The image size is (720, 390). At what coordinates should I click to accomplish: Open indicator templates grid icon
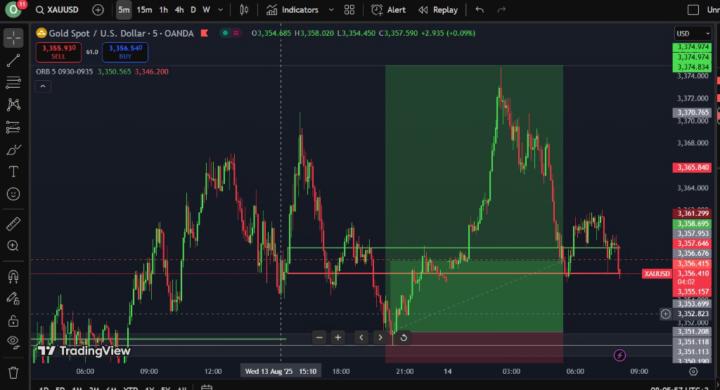349,10
